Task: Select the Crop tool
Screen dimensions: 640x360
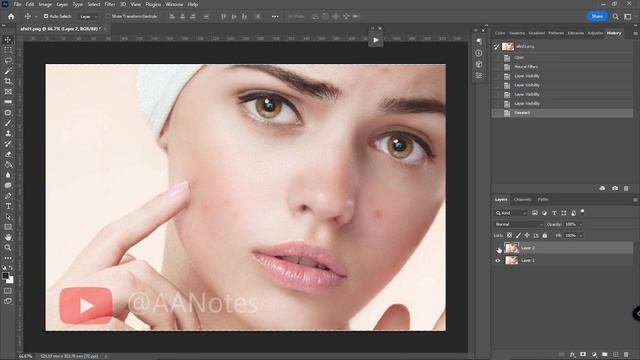Action: pos(8,81)
